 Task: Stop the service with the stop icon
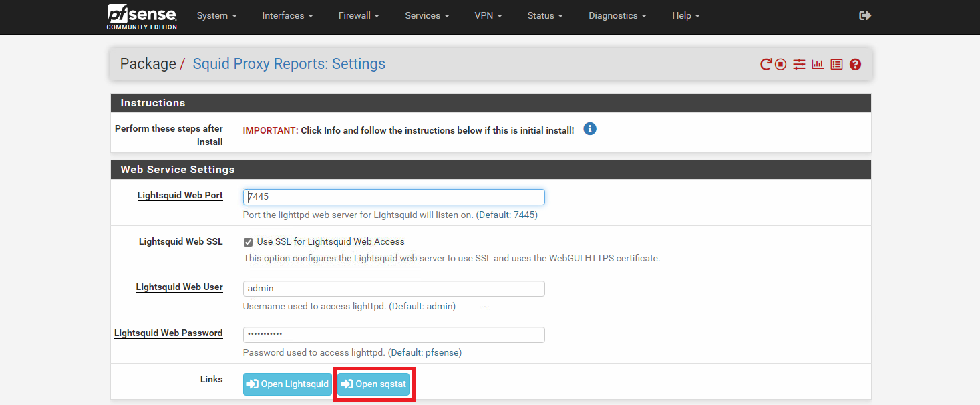[x=780, y=64]
